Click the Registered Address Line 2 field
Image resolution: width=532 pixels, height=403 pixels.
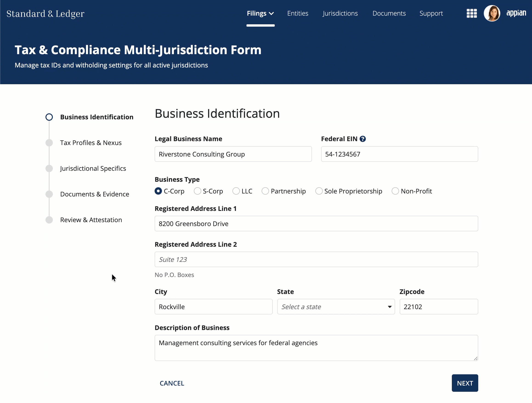click(316, 259)
